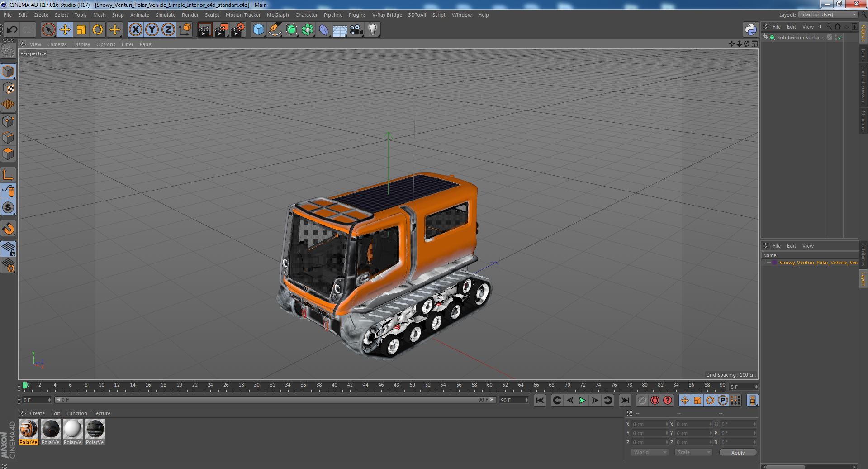The height and width of the screenshot is (469, 868).
Task: Open the Array modeling objects icon
Action: (308, 30)
